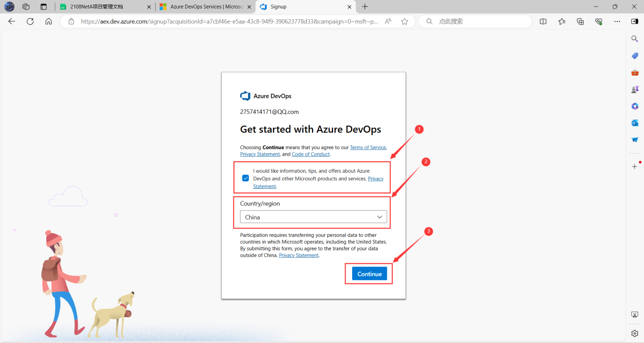Click the Edge profile avatar icon
The height and width of the screenshot is (343, 644).
[10, 7]
